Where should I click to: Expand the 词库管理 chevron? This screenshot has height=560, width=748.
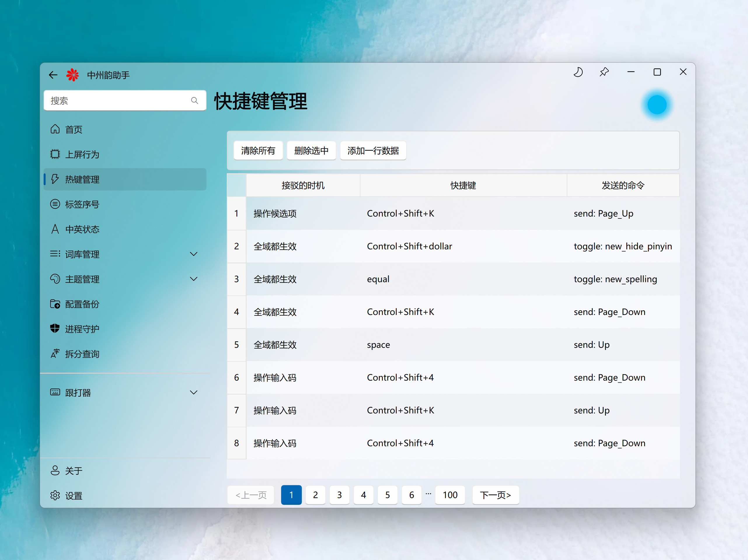[x=193, y=254]
